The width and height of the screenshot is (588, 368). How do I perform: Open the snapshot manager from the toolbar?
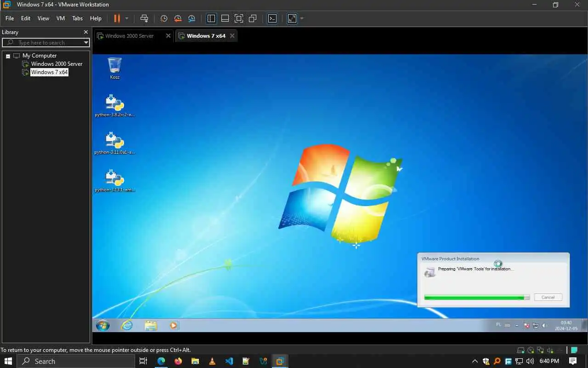[x=192, y=18]
